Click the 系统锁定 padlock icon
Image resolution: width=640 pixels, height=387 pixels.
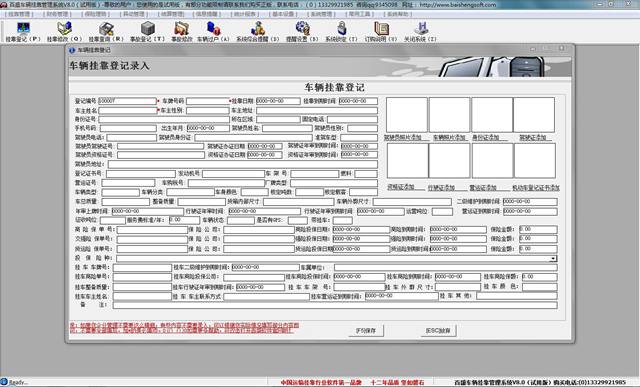click(341, 31)
